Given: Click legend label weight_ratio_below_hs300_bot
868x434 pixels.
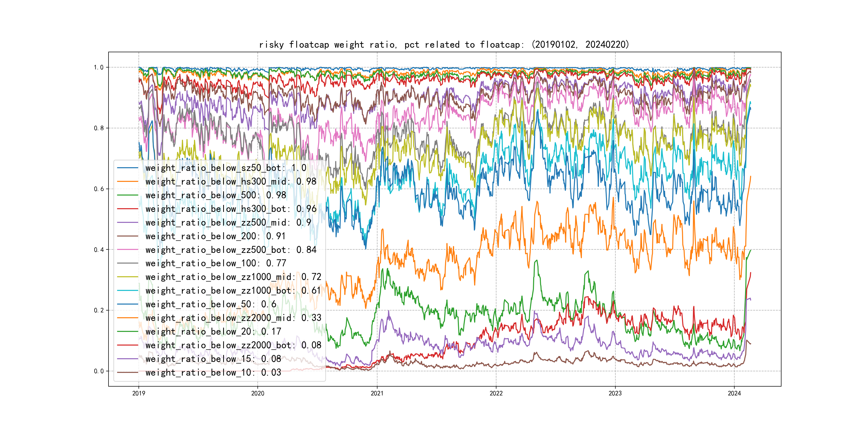Looking at the screenshot, I should 231,209.
